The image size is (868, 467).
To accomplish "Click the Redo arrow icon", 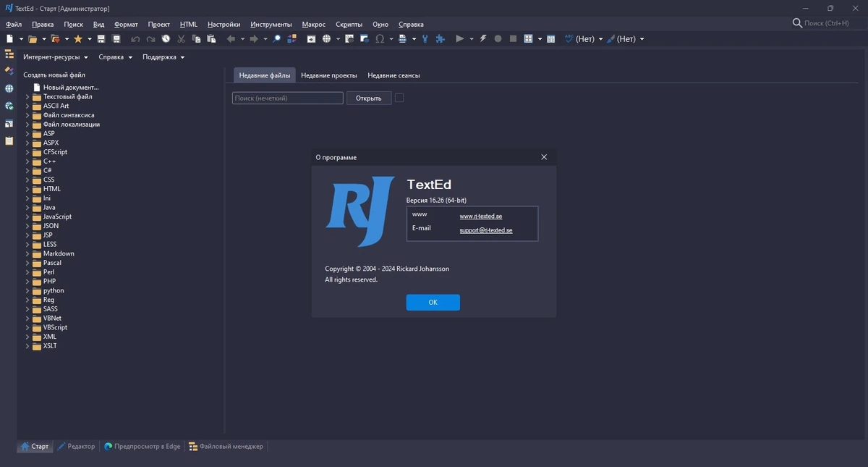I will pyautogui.click(x=150, y=39).
